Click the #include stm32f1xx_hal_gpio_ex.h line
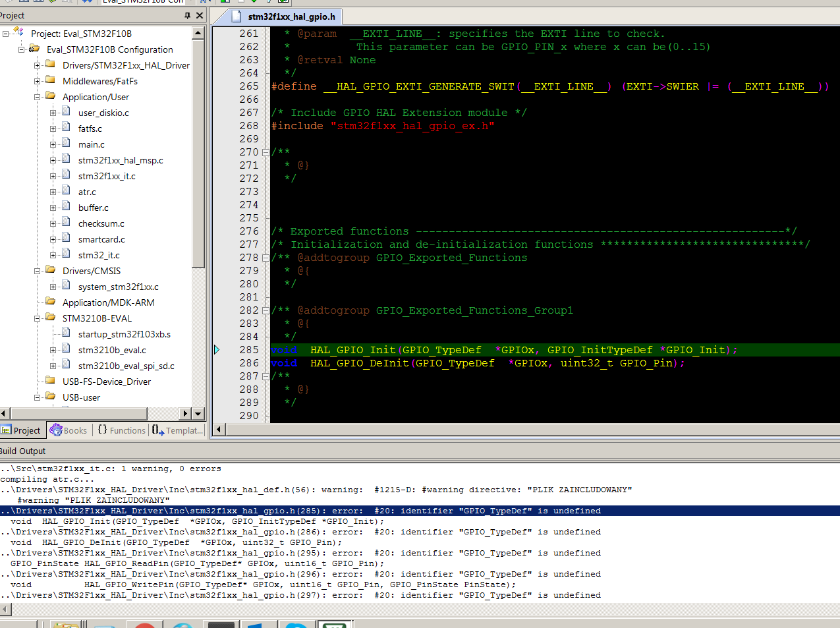This screenshot has height=628, width=840. point(383,126)
